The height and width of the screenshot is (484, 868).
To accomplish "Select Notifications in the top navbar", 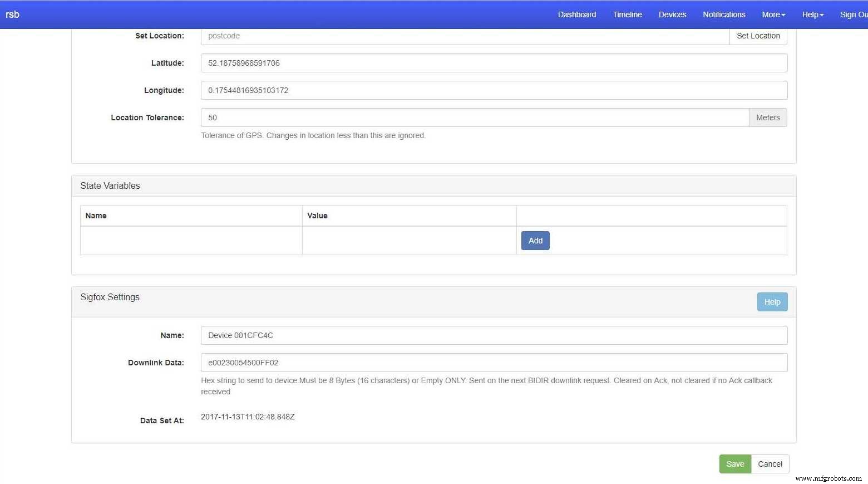I will (723, 14).
